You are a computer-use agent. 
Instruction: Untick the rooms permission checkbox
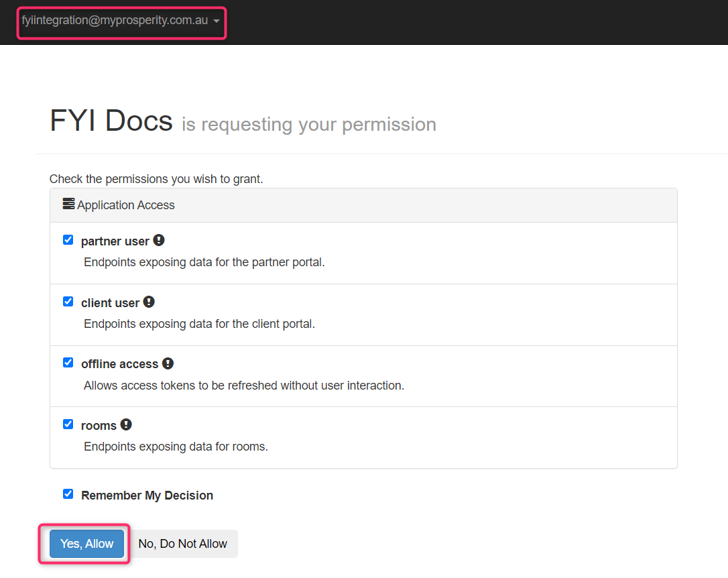(68, 424)
